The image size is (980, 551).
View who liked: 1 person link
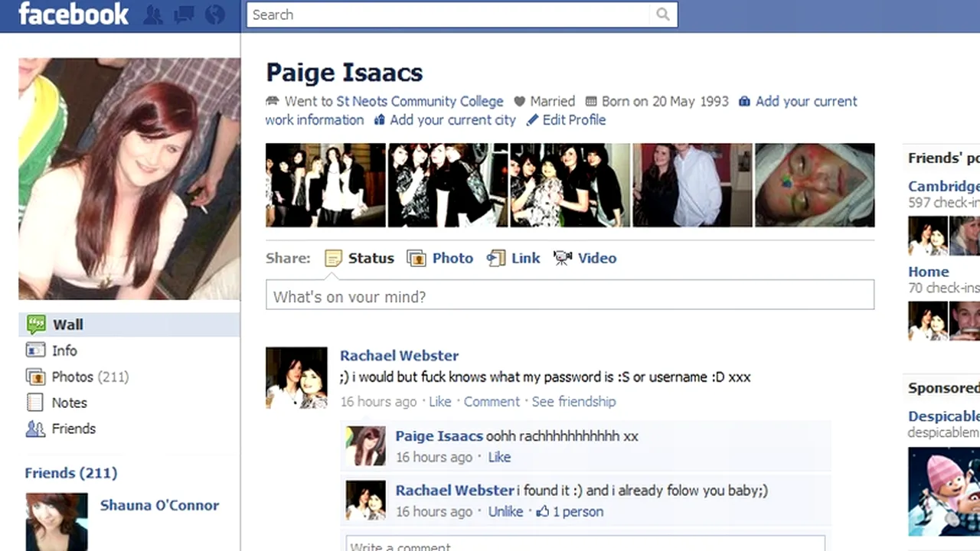[x=577, y=512]
